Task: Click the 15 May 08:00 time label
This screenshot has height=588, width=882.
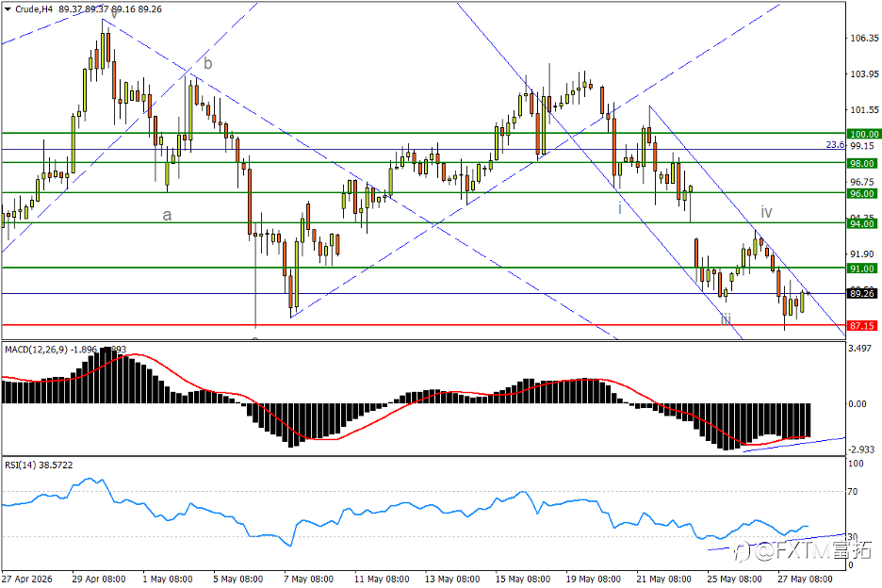Action: coord(523,579)
